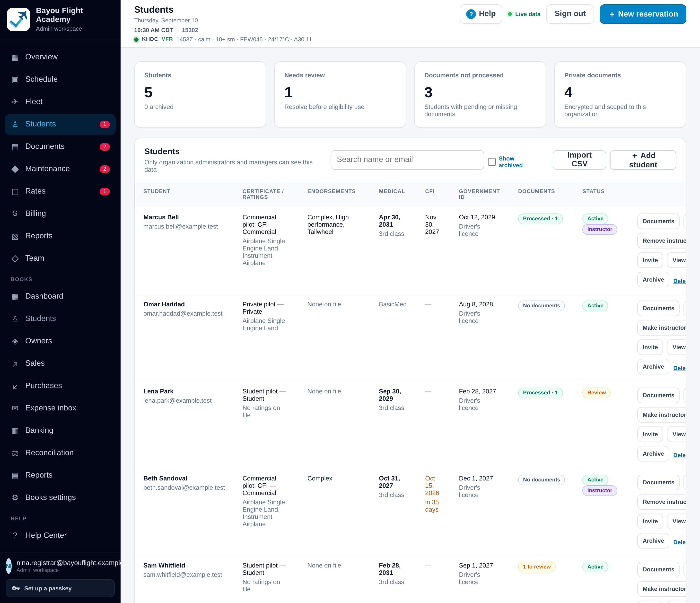Click the Search name or email field
Screen dimensions: 700x603
407,160
